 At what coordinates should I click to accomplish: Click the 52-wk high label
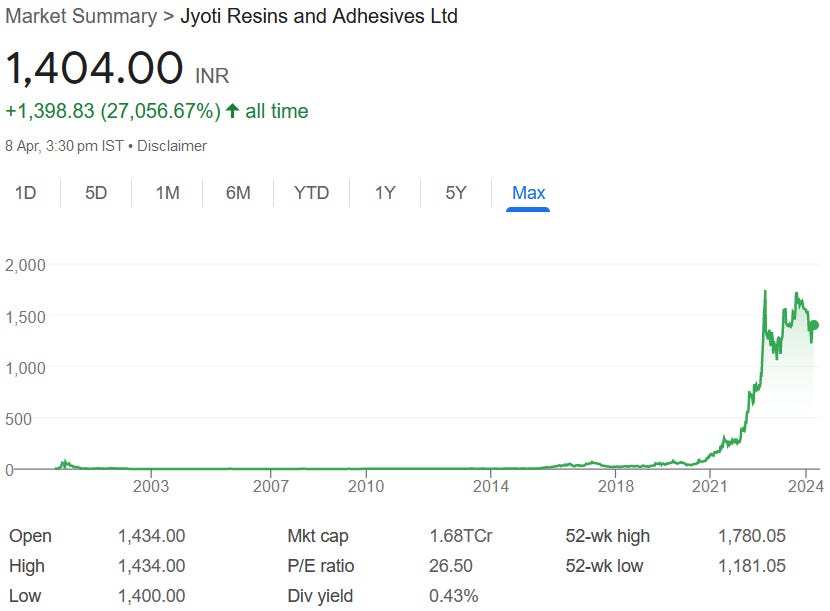[607, 536]
